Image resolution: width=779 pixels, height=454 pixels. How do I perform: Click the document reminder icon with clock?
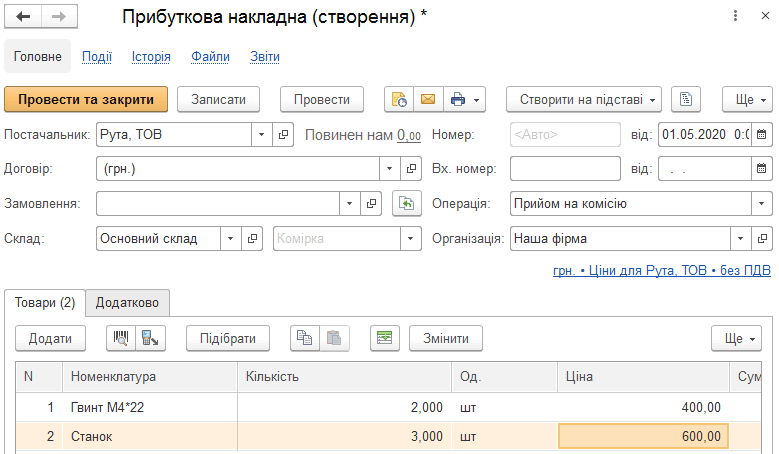pos(399,99)
